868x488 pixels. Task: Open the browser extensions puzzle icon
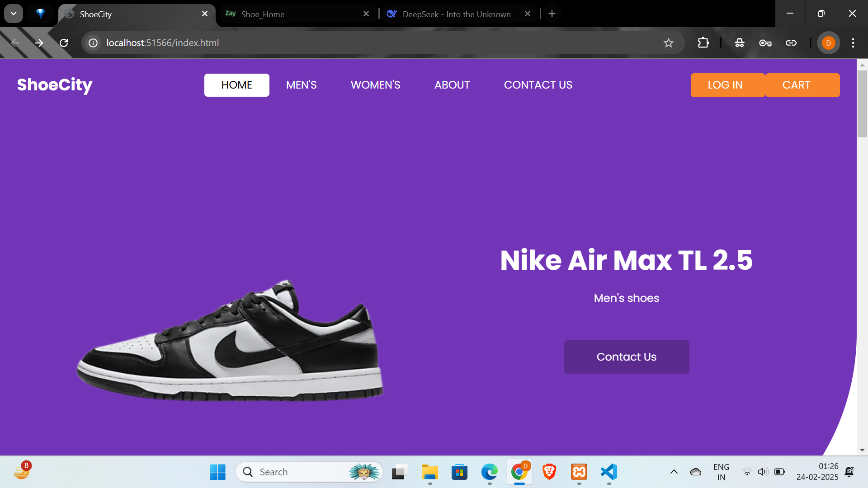coord(703,43)
